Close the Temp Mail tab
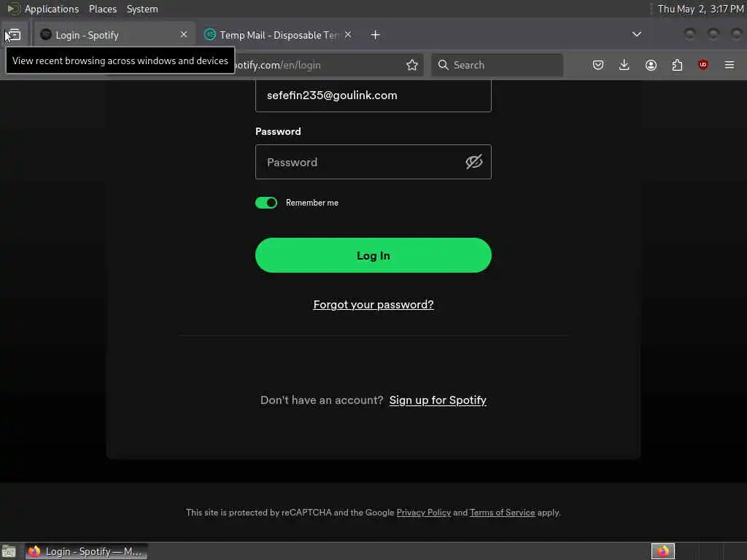 pyautogui.click(x=348, y=35)
